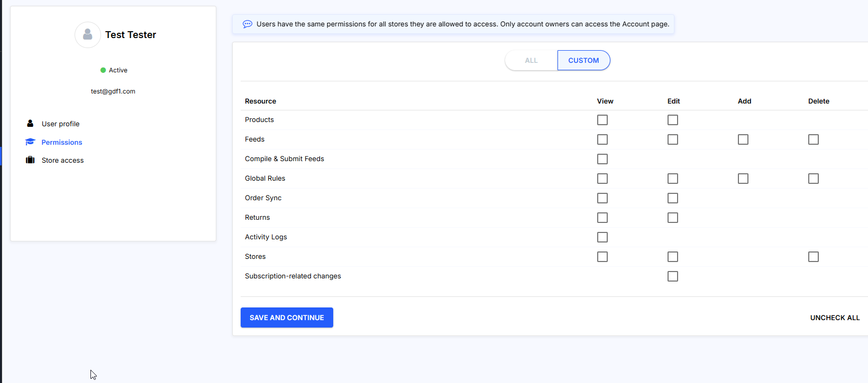The image size is (868, 383).
Task: Click the green Active status dot
Action: [x=103, y=70]
